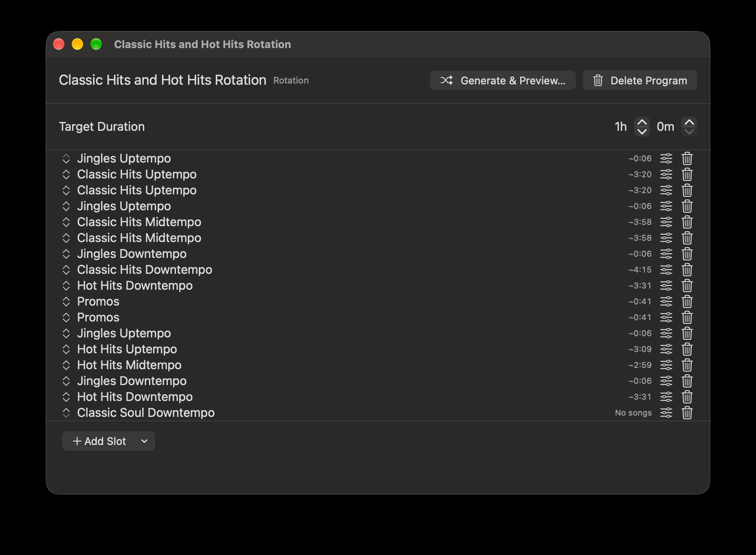Screen dimensions: 756x555
Task: Expand the Add Slot dropdown chevron
Action: [144, 441]
